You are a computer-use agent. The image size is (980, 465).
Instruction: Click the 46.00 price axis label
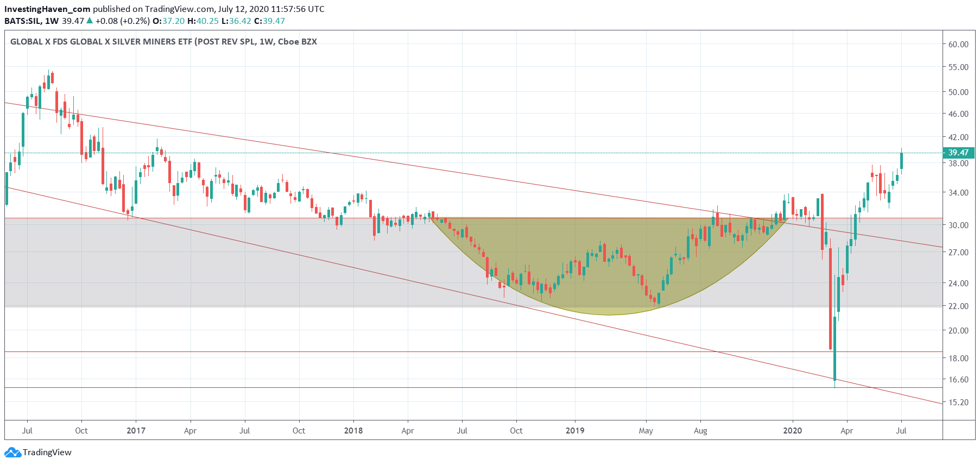point(958,114)
